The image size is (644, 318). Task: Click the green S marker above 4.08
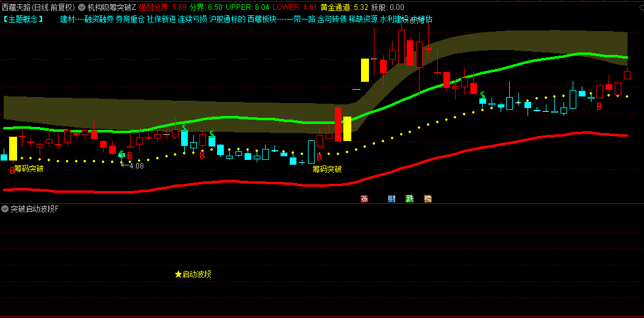121,154
